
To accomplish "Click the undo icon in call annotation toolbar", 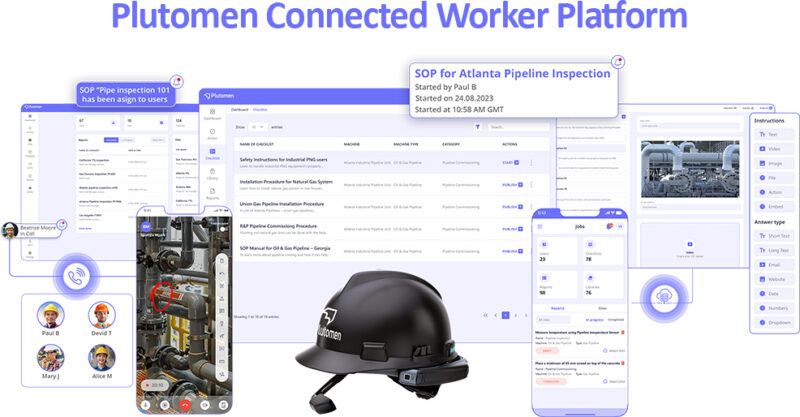I will coord(222,273).
